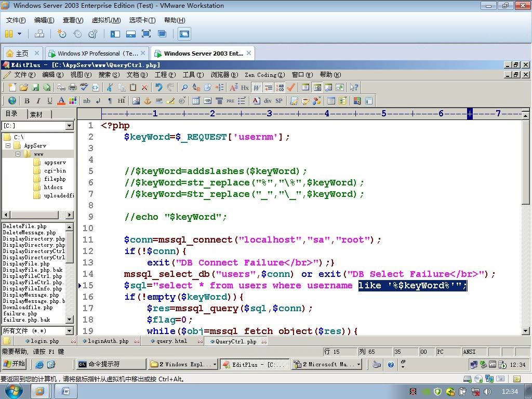Click the Replace (A to B) icon
Screen dimensions: 532x399
point(196,87)
